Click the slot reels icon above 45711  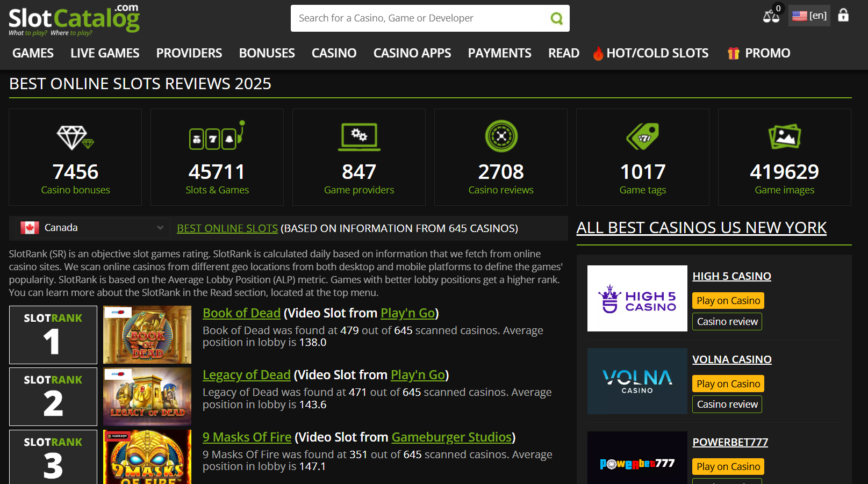[217, 138]
